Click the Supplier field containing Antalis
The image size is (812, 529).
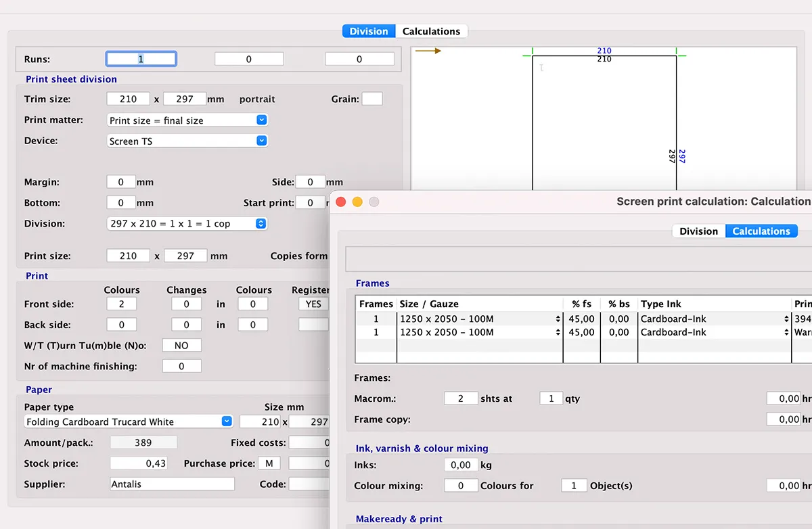[x=172, y=484]
